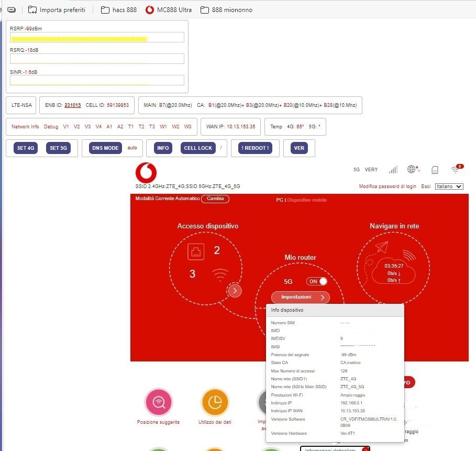The height and width of the screenshot is (451, 476).
Task: Click the SIM card status icon
Action: click(435, 170)
